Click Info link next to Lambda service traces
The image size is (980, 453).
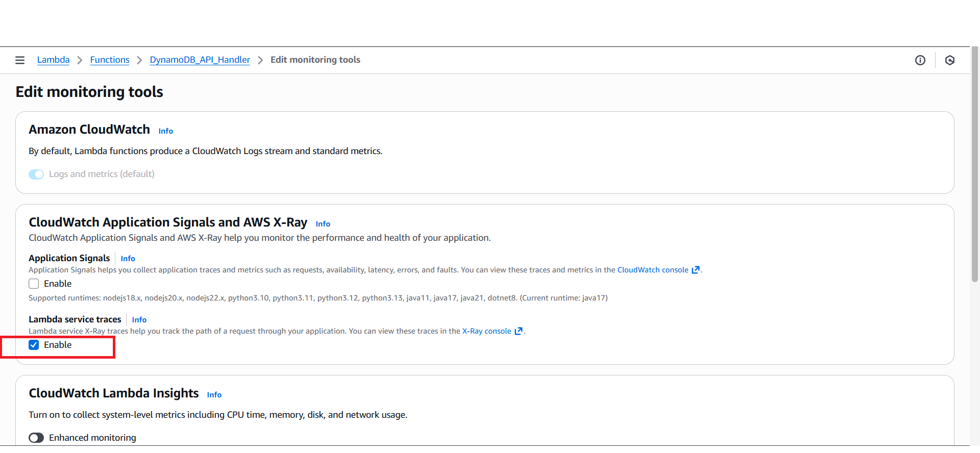point(139,320)
